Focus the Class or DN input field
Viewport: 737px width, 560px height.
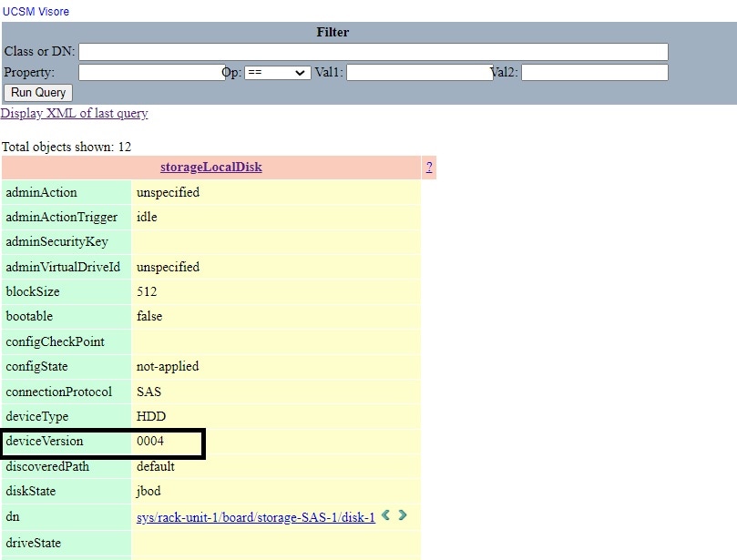click(374, 52)
